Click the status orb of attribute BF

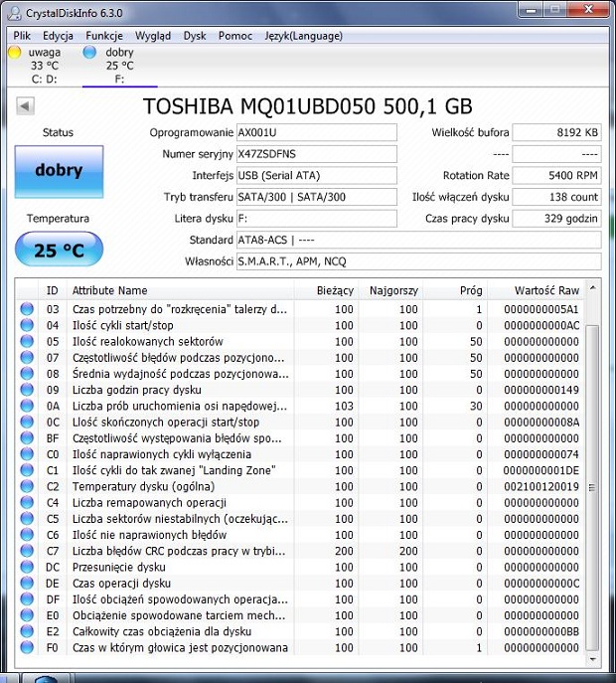[27, 437]
